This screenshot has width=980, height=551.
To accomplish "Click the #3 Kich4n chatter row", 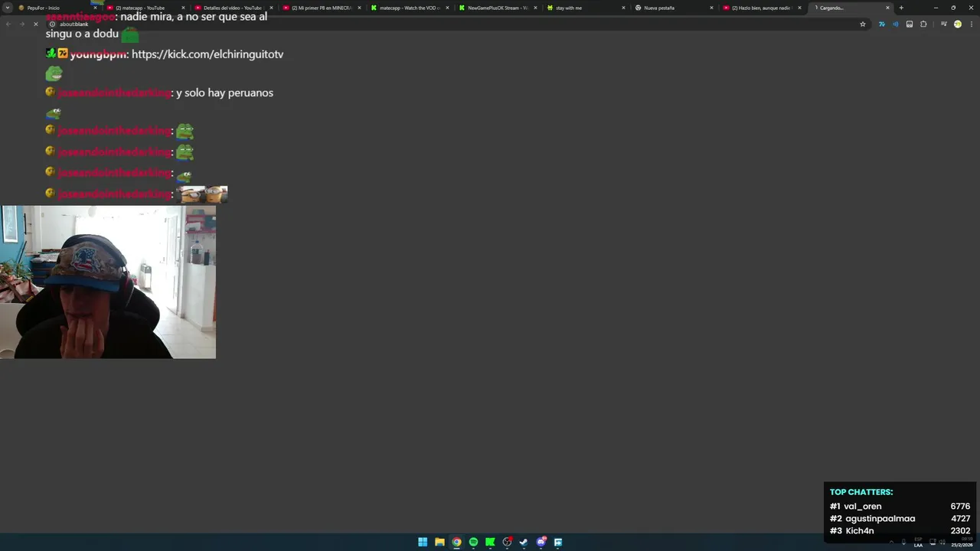I will coord(900,530).
